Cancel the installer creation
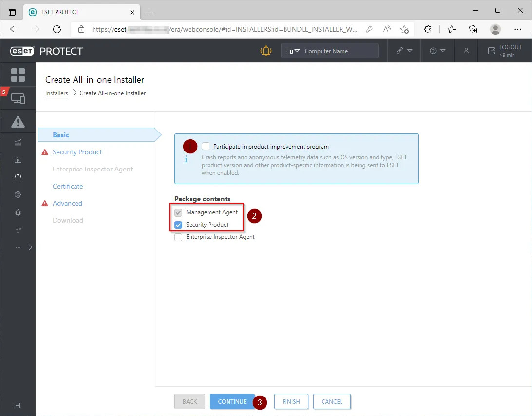The image size is (532, 416). [x=332, y=401]
